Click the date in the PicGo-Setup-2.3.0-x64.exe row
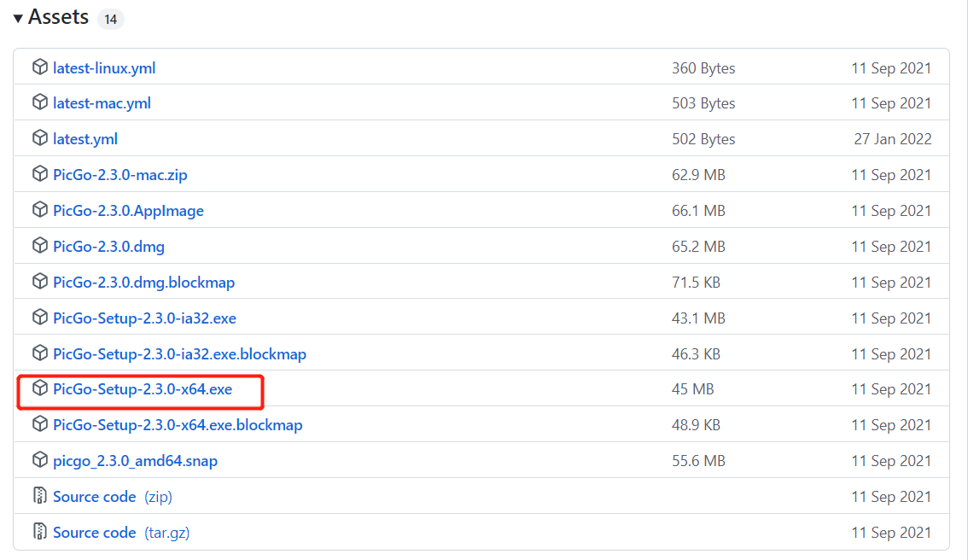Viewport: 968px width, 560px height. tap(891, 389)
